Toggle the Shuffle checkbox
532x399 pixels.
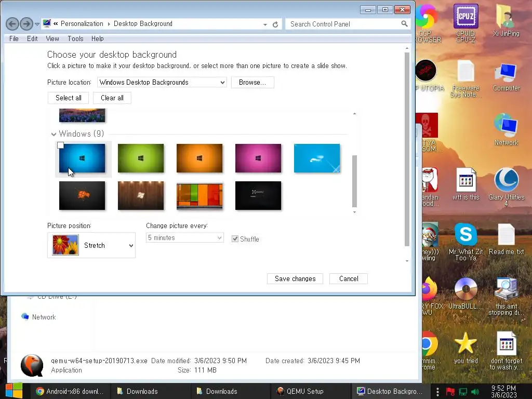point(235,239)
